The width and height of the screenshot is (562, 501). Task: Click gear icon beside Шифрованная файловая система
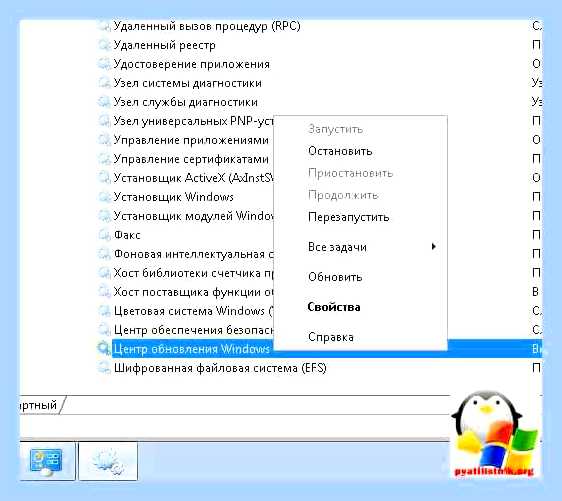(x=104, y=368)
